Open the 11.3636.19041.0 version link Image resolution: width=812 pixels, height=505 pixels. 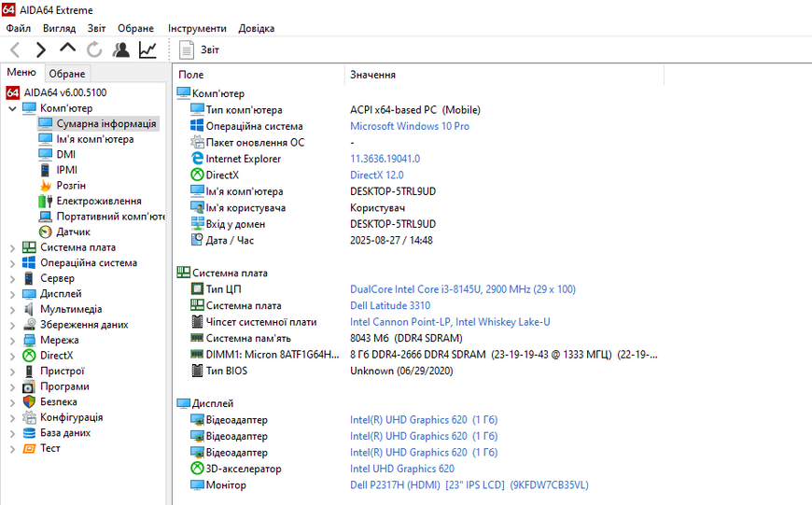(x=385, y=159)
